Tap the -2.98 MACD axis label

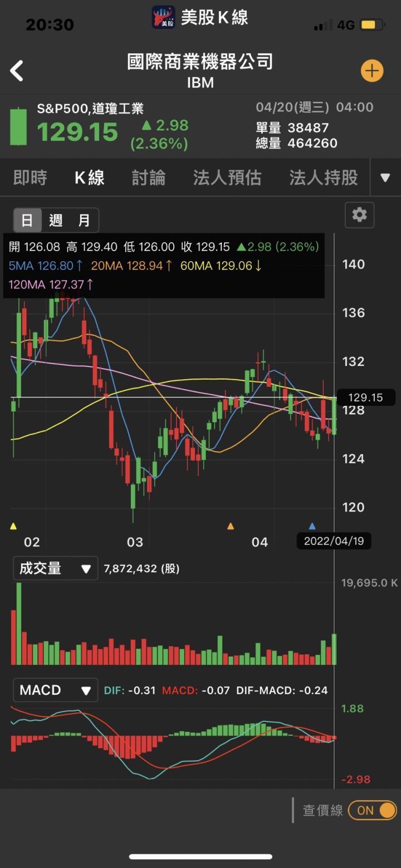pos(355,779)
